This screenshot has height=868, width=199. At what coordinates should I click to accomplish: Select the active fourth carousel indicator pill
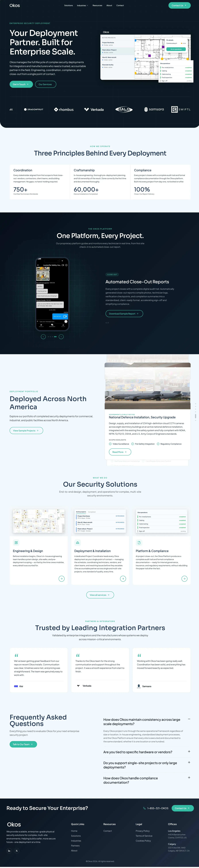pos(55,337)
